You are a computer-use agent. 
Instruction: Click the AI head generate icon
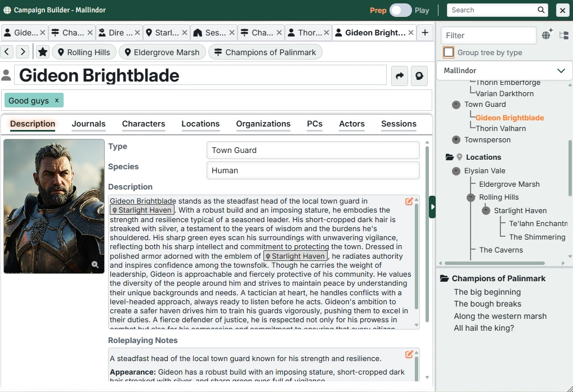(x=419, y=76)
